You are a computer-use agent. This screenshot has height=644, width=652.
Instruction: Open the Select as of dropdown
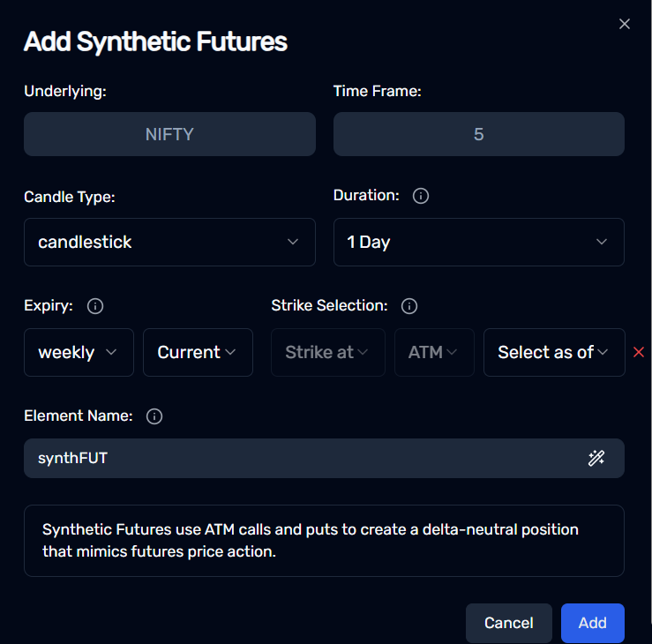click(554, 353)
